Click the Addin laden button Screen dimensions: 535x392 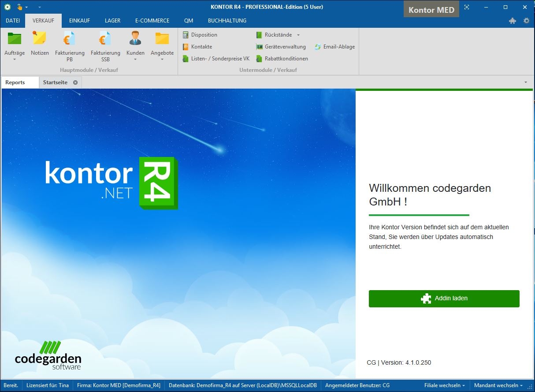tap(444, 299)
